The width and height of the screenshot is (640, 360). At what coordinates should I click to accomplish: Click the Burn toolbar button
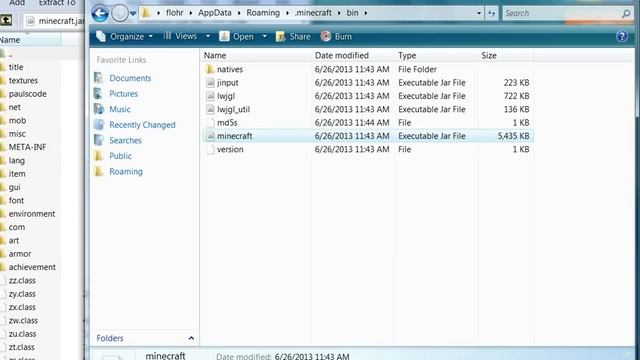[336, 37]
